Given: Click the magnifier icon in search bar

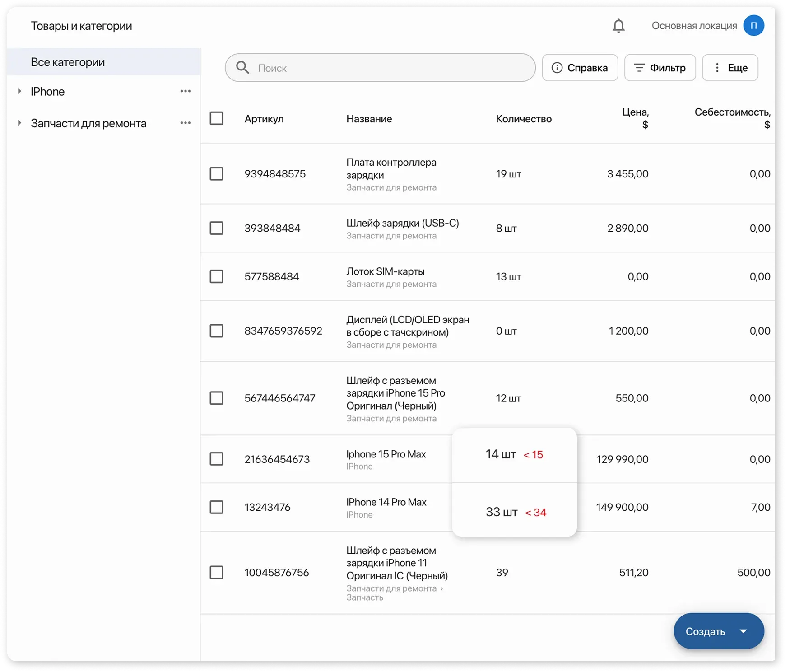Looking at the screenshot, I should (242, 68).
